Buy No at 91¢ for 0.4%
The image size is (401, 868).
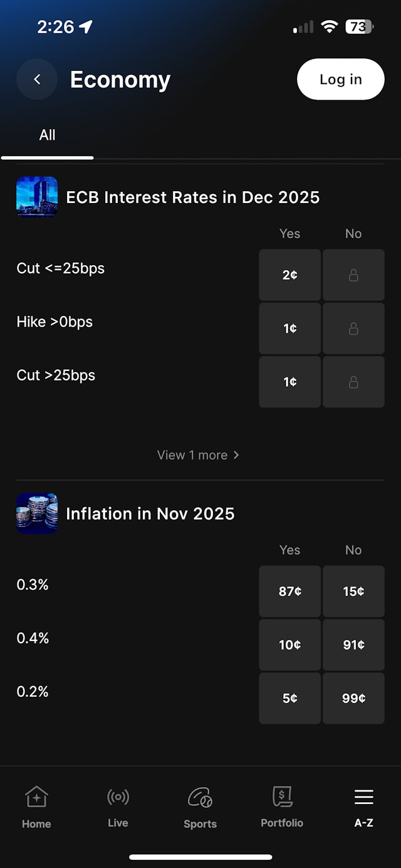(x=353, y=645)
